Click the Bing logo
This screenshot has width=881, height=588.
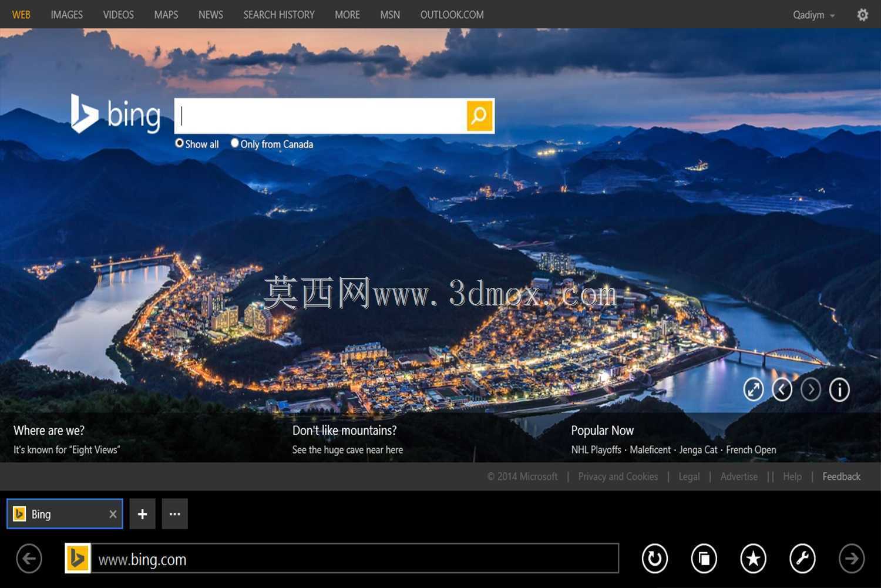tap(116, 114)
